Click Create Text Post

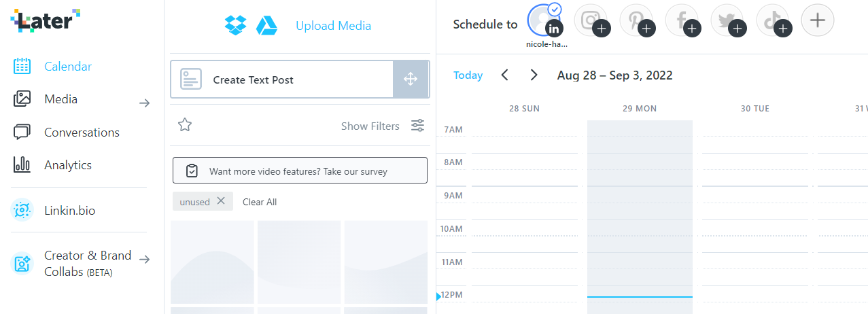(x=282, y=80)
